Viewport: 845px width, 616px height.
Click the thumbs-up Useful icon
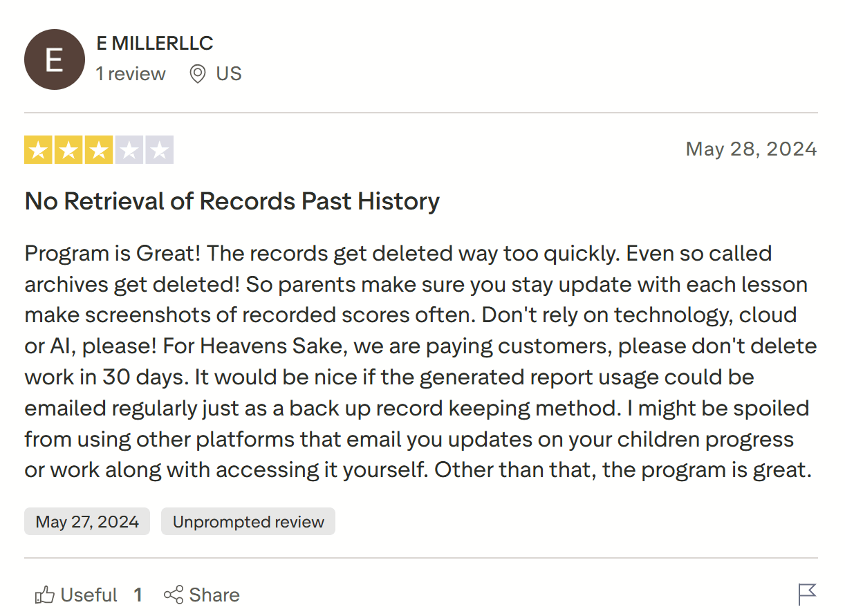pyautogui.click(x=45, y=595)
